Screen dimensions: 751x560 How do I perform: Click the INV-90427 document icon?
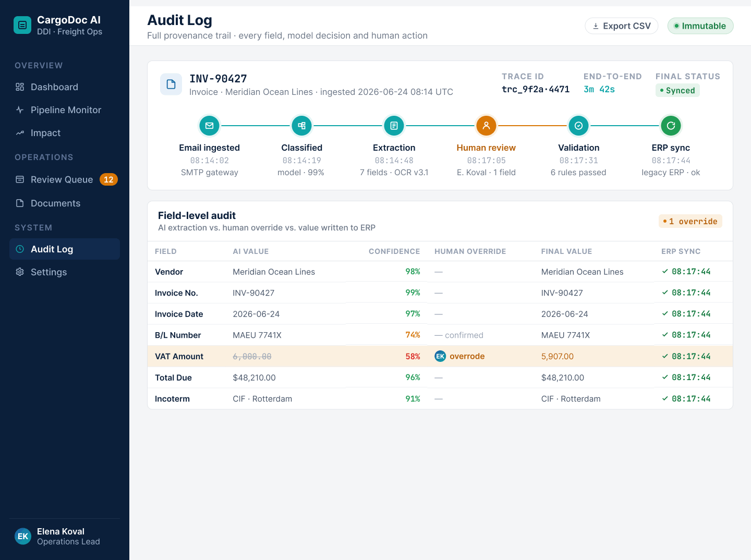click(171, 84)
